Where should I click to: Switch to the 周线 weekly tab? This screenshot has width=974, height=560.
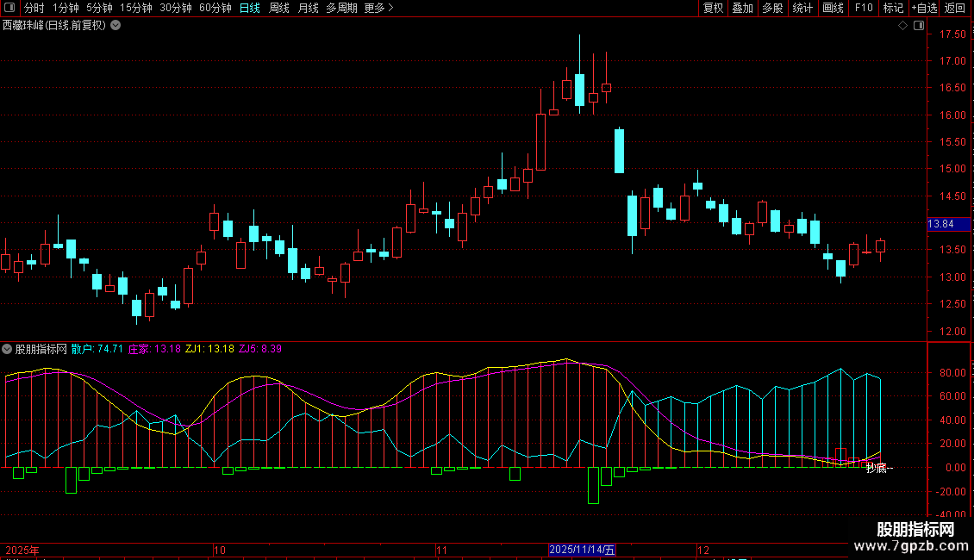click(x=279, y=8)
